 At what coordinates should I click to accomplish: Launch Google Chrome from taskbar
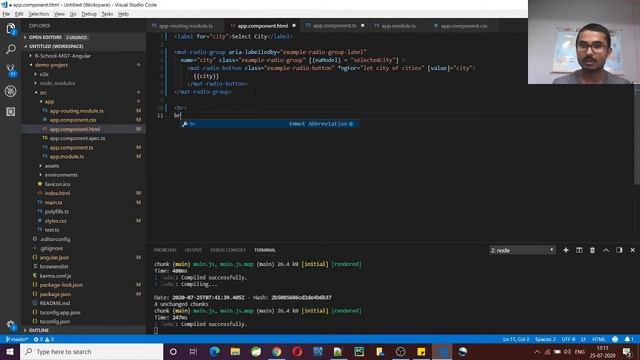pos(277,351)
